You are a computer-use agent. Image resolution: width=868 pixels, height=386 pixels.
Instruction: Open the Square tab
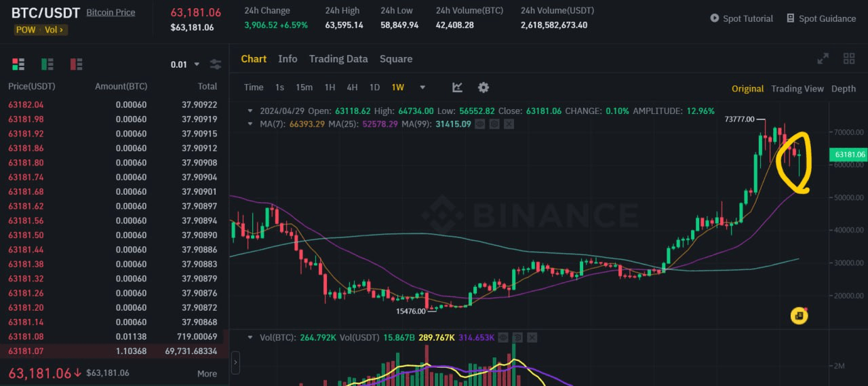pyautogui.click(x=396, y=59)
